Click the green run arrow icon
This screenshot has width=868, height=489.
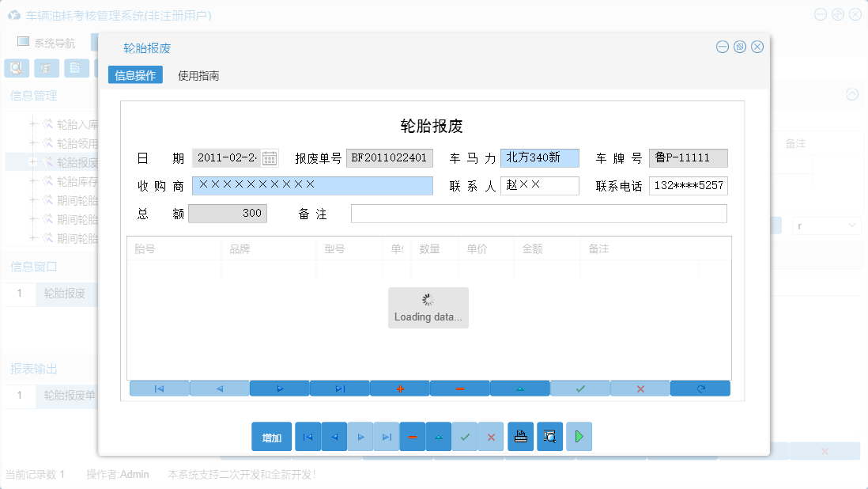[x=579, y=436]
